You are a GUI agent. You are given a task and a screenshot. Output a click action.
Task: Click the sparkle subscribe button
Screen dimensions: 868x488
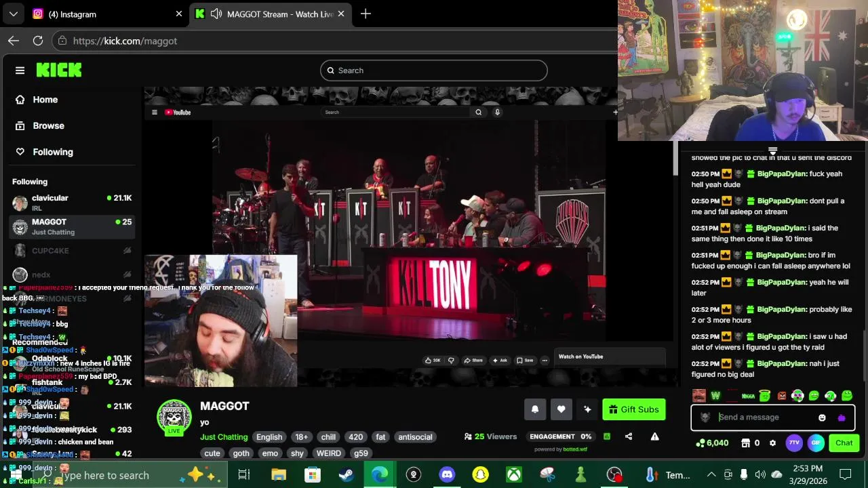587,409
